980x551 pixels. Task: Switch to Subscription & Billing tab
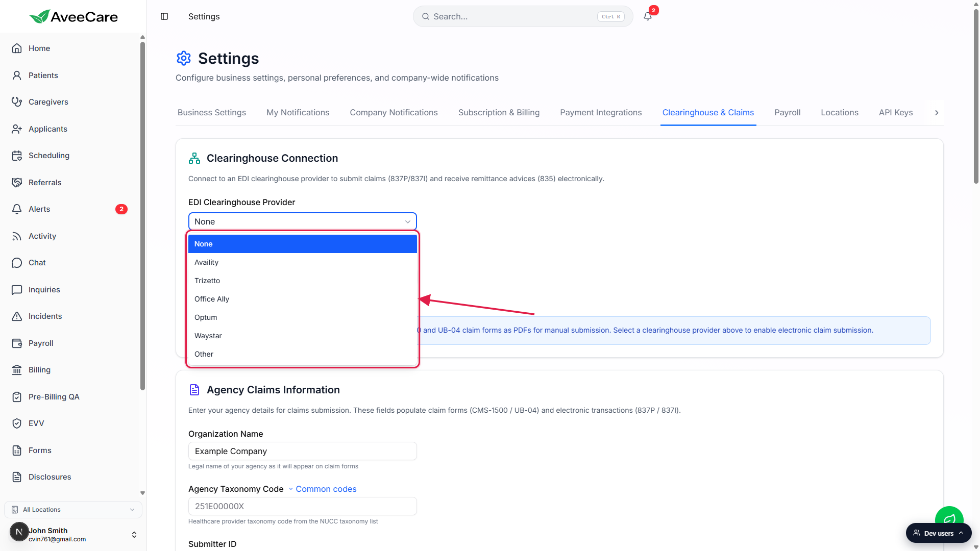pyautogui.click(x=499, y=113)
